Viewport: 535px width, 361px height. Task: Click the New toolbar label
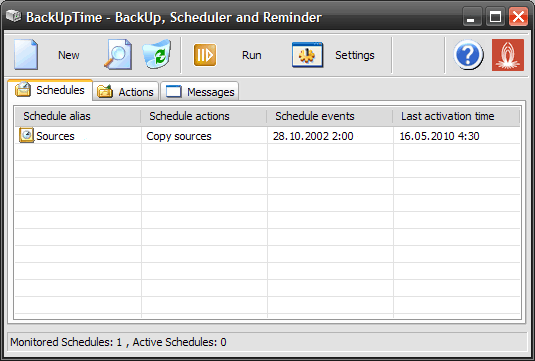coord(69,55)
